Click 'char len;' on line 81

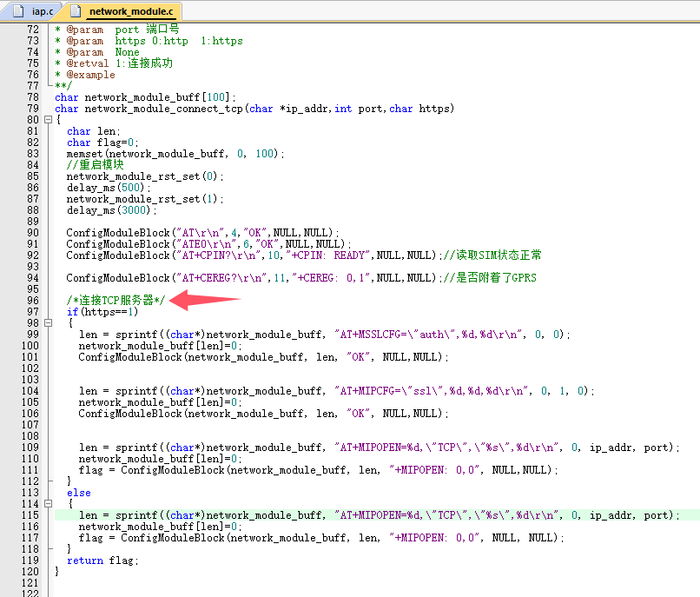93,131
